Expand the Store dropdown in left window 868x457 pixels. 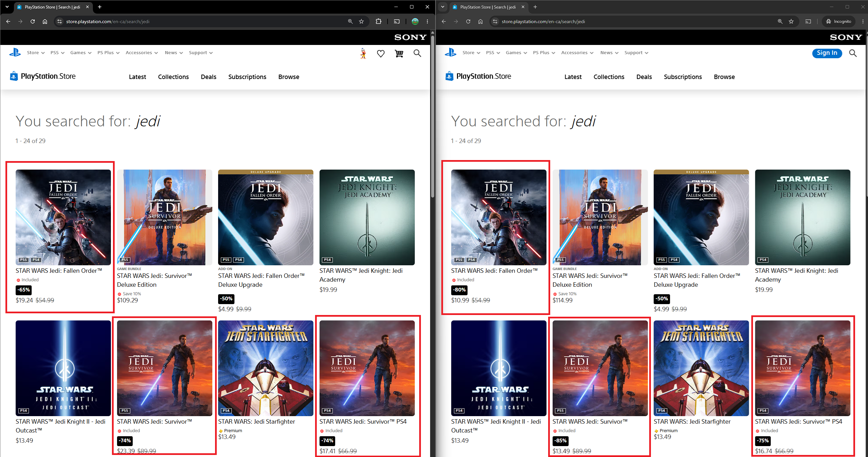pos(36,53)
